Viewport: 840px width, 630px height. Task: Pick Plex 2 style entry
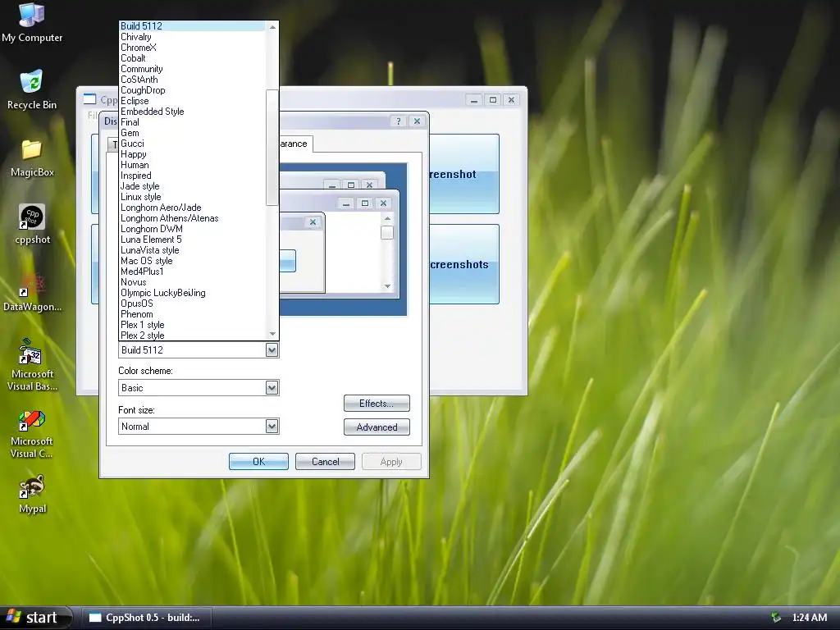[192, 336]
